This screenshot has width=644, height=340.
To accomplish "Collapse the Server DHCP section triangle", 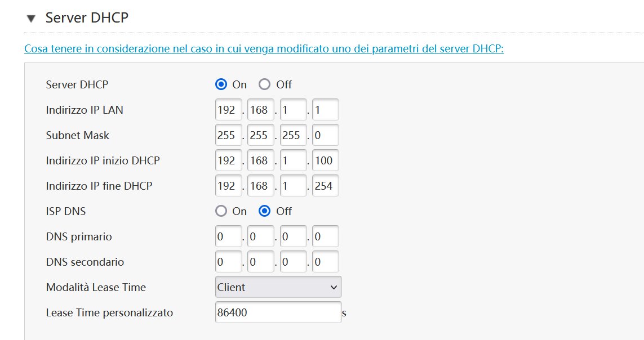I will coord(31,19).
